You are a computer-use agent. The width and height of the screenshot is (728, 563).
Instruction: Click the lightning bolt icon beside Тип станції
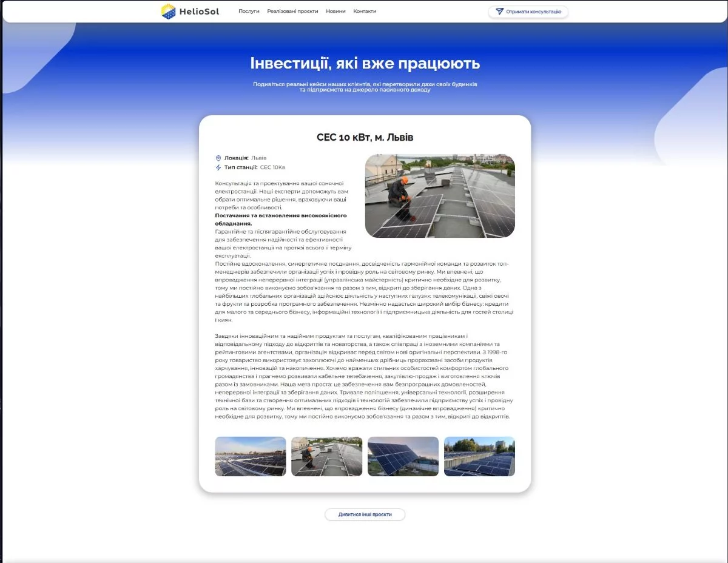218,167
